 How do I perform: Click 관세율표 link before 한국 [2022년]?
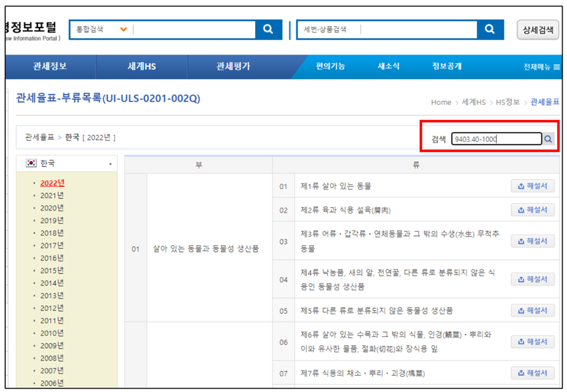[39, 138]
